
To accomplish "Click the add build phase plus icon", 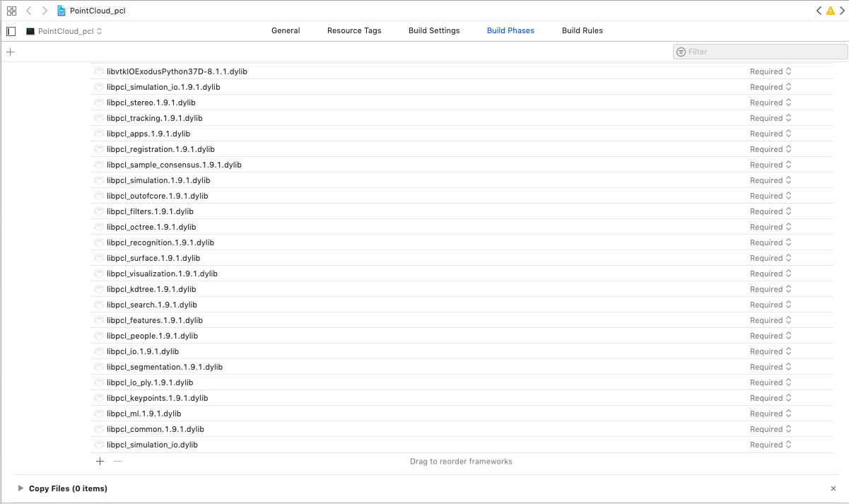I will pos(10,52).
